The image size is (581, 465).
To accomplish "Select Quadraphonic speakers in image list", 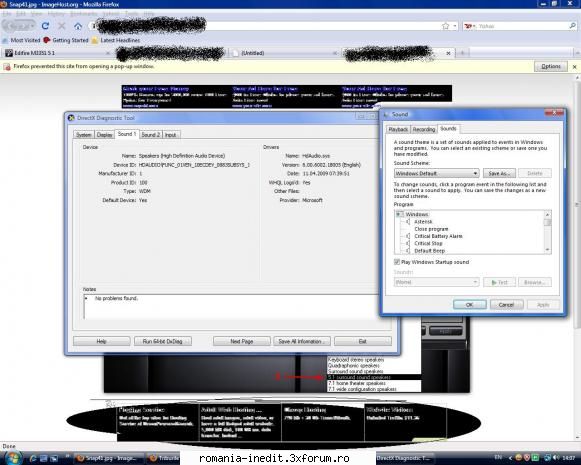I will point(374,365).
